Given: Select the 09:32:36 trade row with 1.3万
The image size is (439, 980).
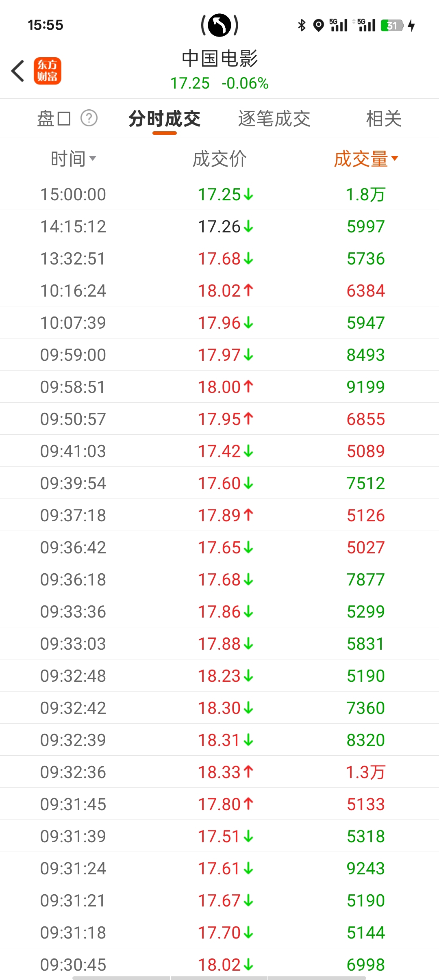Looking at the screenshot, I should click(x=219, y=772).
